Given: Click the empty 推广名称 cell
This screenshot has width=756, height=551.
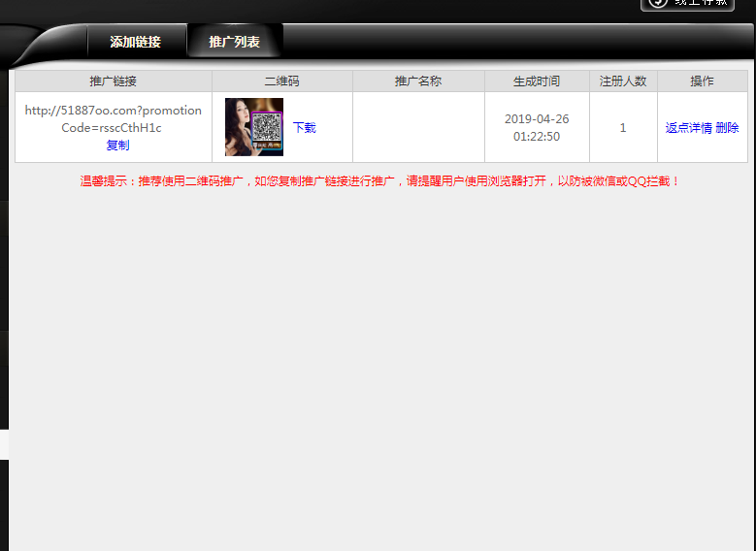Looking at the screenshot, I should [418, 127].
